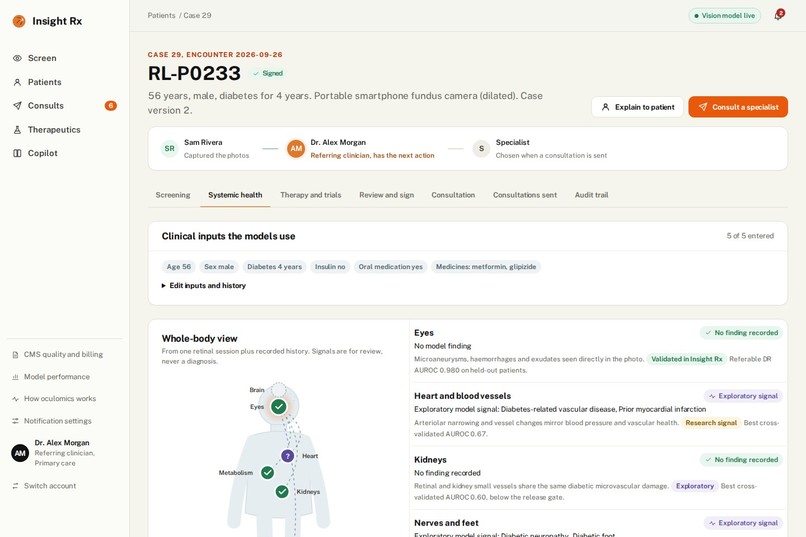Open the Screen eye icon in sidebar
Image resolution: width=806 pixels, height=537 pixels.
click(x=17, y=58)
